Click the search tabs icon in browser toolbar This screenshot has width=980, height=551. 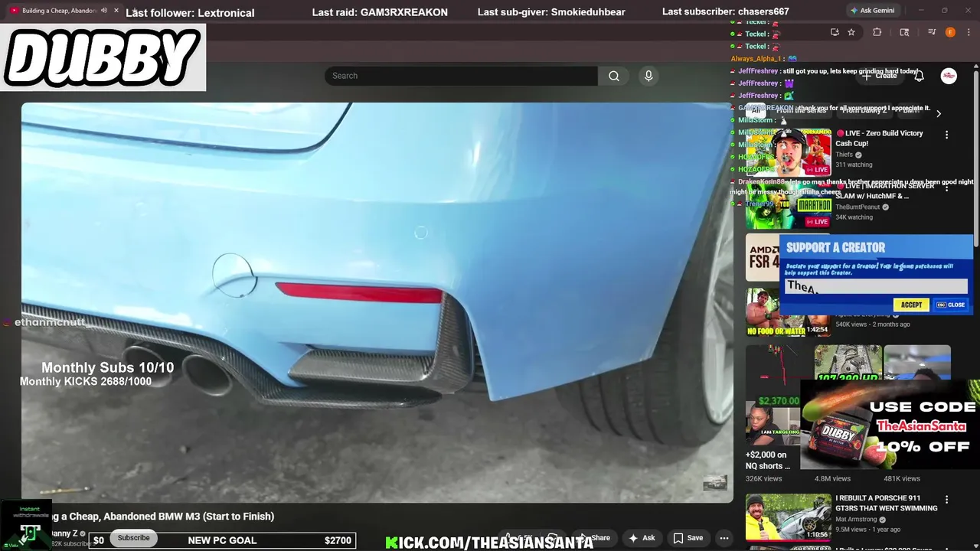[904, 32]
